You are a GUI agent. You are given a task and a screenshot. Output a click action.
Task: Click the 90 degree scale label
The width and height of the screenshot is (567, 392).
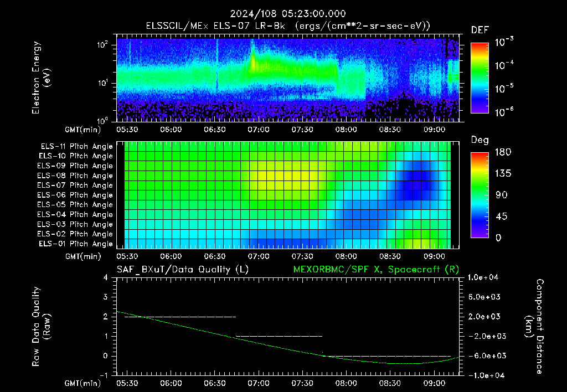501,195
